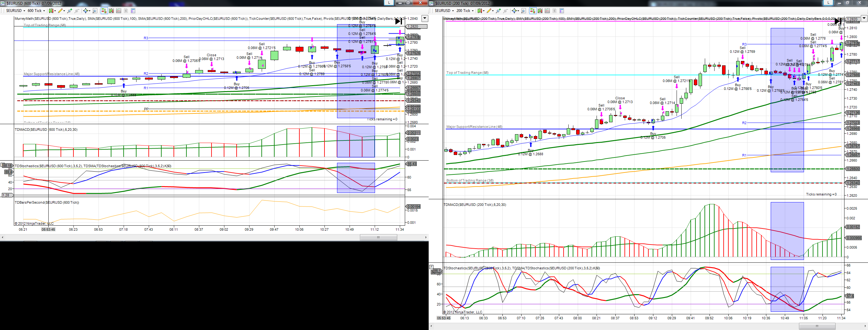Toggle Chart Trader button in 200 Tick toolbar
This screenshot has width=868, height=330.
point(533,11)
